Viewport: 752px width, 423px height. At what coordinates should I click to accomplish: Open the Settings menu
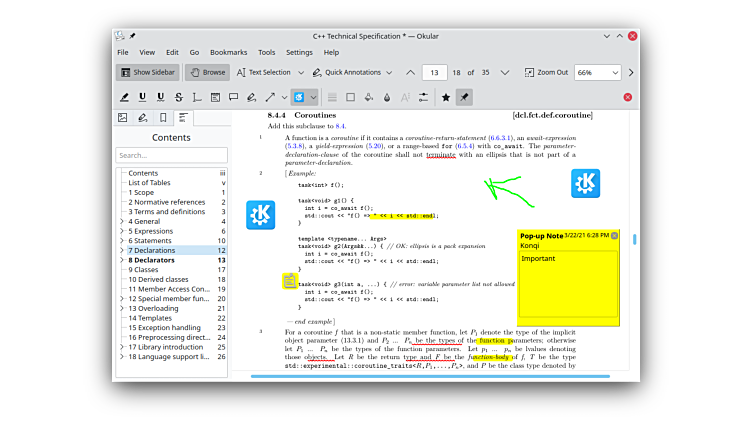click(299, 52)
